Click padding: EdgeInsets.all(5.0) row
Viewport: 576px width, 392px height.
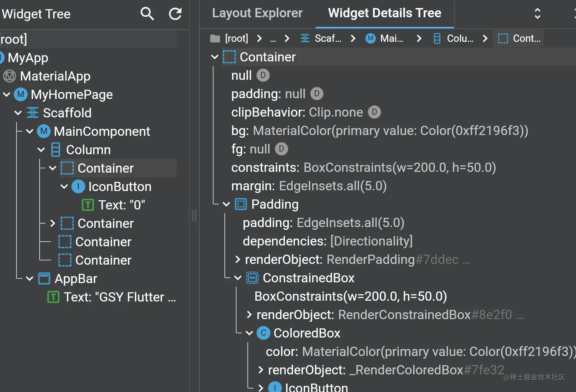coord(323,222)
